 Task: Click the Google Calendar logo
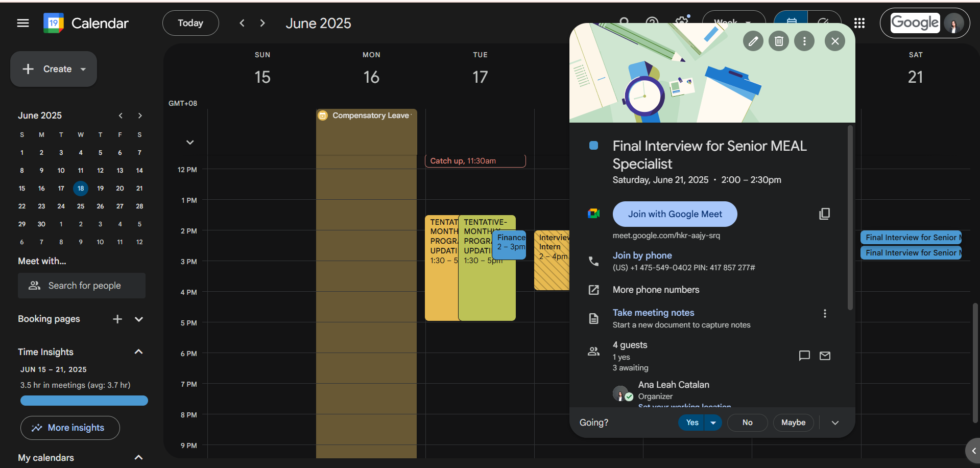[x=54, y=23]
